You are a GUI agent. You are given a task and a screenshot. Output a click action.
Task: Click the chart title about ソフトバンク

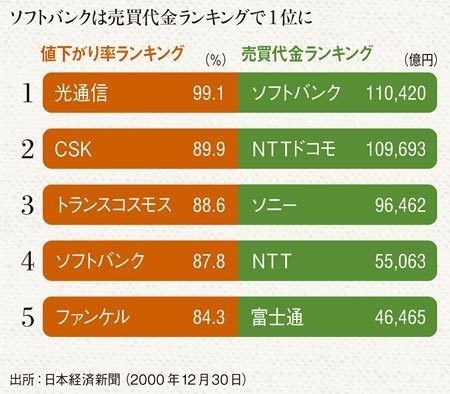pyautogui.click(x=161, y=17)
